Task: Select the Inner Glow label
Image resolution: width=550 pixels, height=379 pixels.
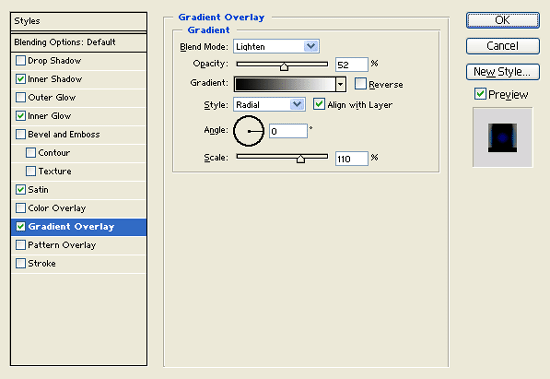Action: tap(49, 116)
